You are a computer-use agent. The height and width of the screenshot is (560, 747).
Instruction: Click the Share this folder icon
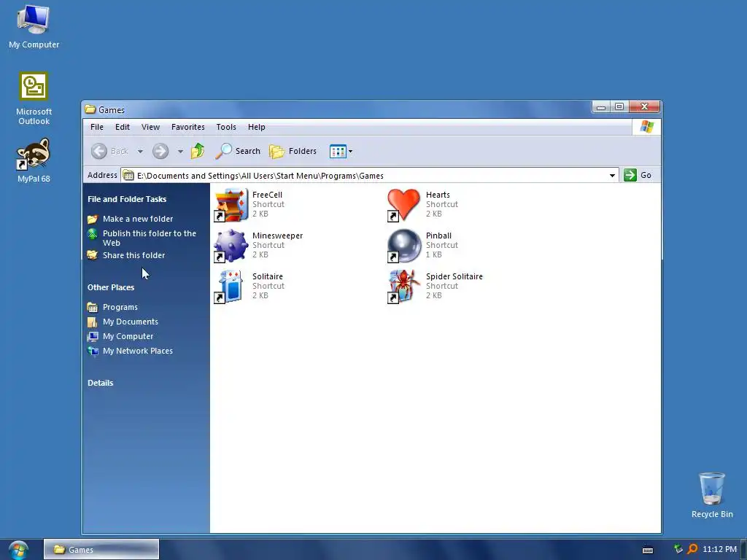click(x=93, y=255)
